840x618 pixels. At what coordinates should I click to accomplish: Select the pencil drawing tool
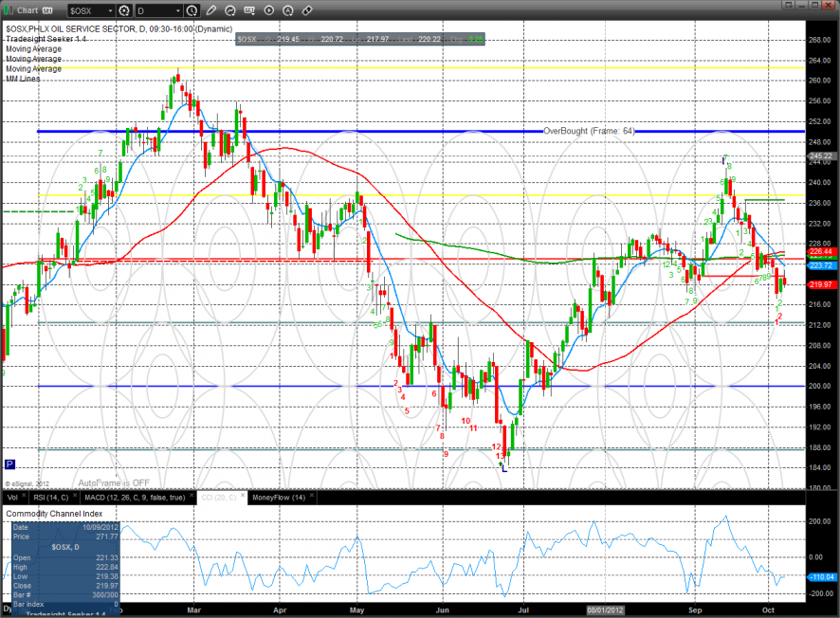tap(211, 10)
